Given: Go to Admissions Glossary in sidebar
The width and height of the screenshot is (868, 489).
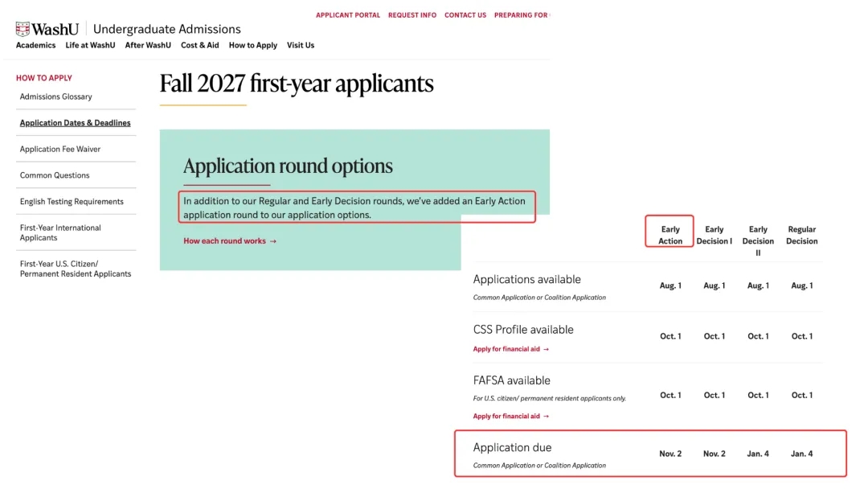Looking at the screenshot, I should tap(56, 97).
